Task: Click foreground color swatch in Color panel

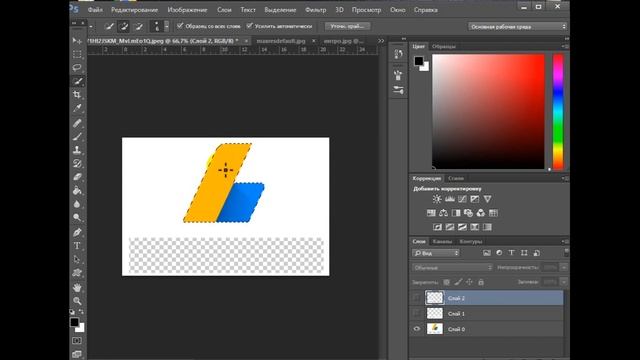Action: tap(419, 61)
